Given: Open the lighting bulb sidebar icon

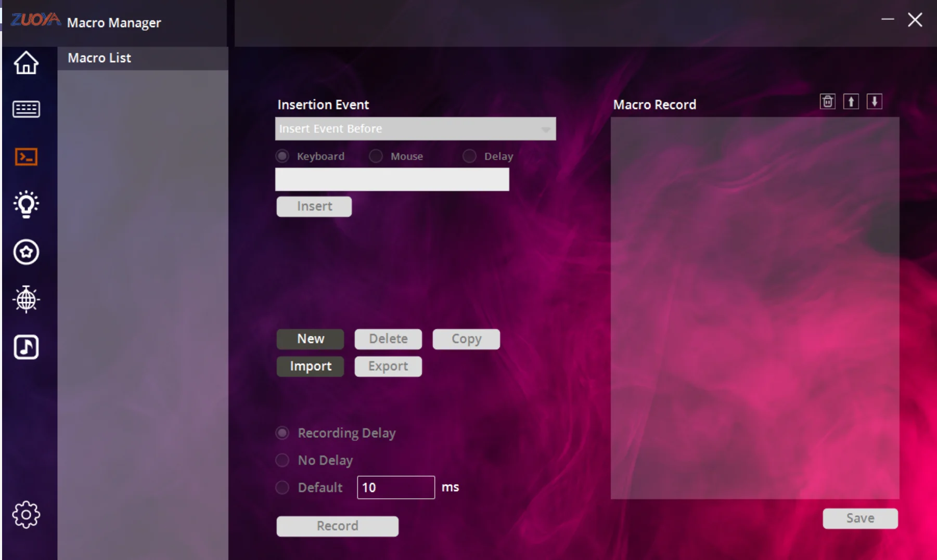Looking at the screenshot, I should point(26,204).
